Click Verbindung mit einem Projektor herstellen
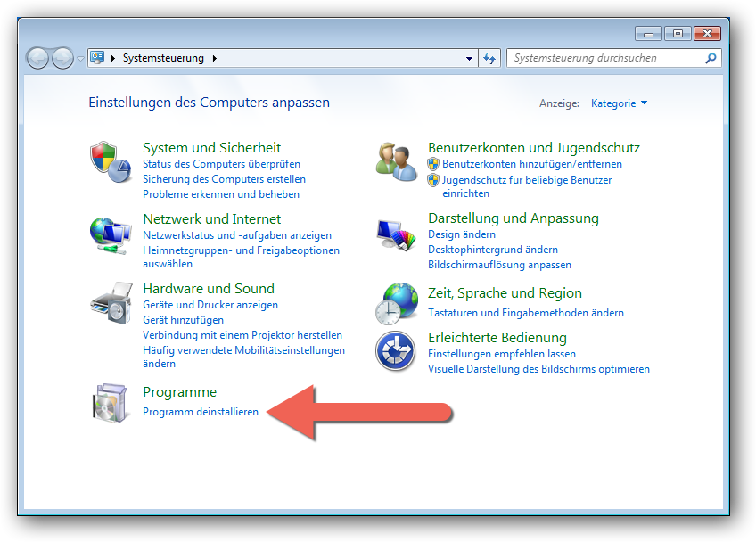Screen dimensions: 756x542 [242, 335]
